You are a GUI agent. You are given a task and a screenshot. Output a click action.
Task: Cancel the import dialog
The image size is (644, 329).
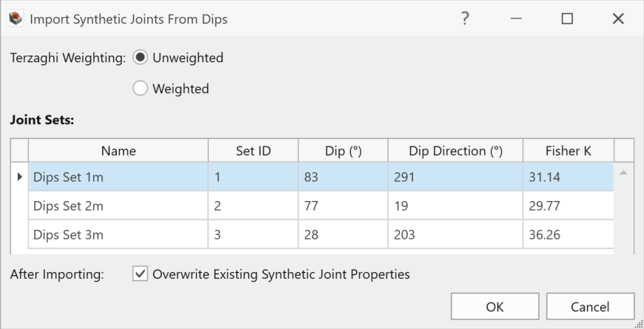point(590,306)
